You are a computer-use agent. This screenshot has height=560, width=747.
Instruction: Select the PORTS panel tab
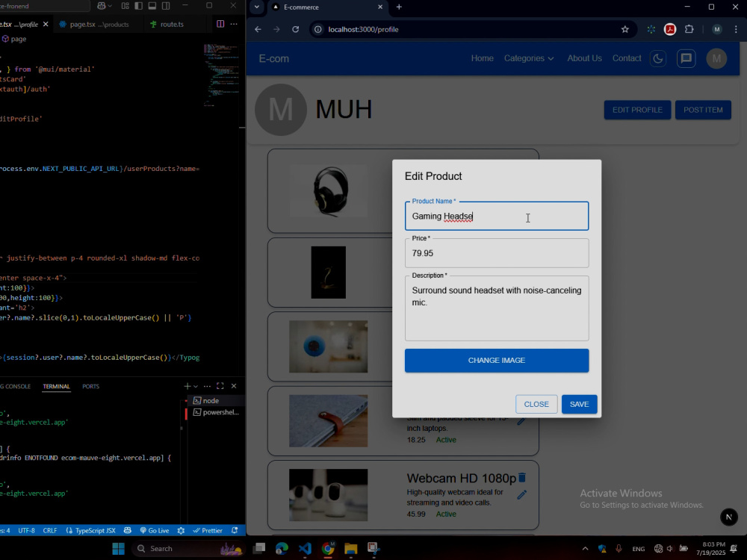[x=90, y=386]
